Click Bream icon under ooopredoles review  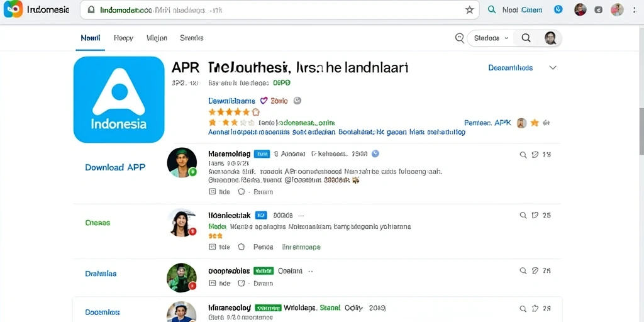pyautogui.click(x=241, y=283)
